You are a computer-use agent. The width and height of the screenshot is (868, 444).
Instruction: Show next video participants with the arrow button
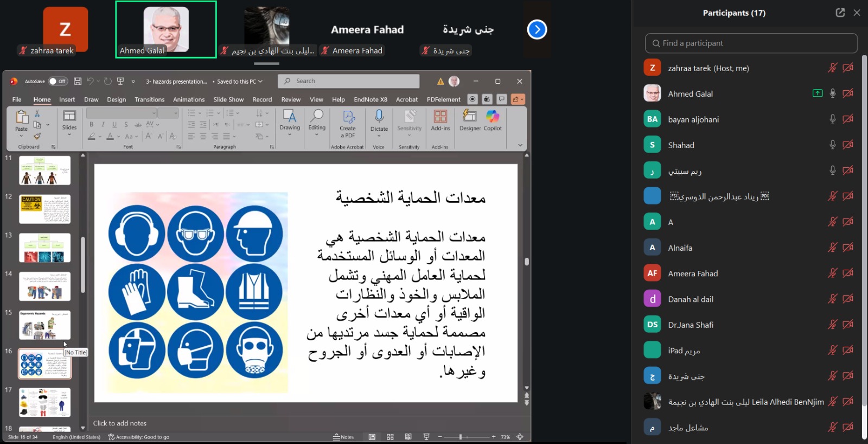coord(537,29)
